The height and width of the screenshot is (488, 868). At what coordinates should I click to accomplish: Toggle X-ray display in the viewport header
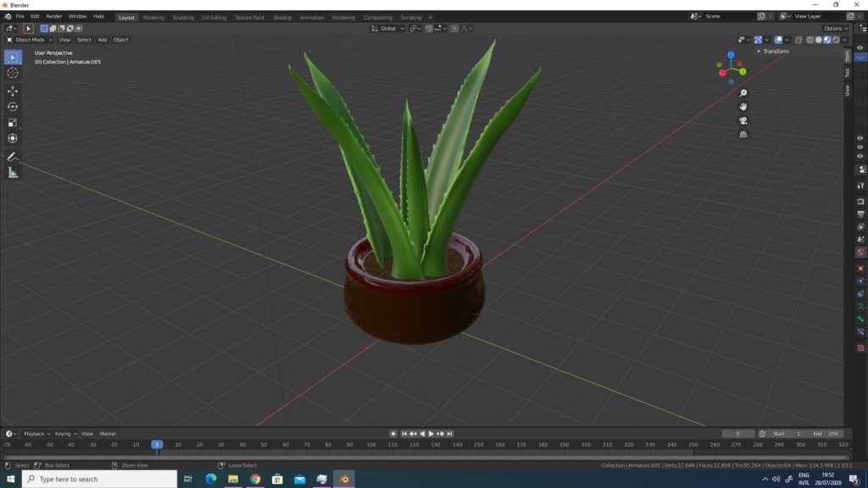click(x=799, y=40)
